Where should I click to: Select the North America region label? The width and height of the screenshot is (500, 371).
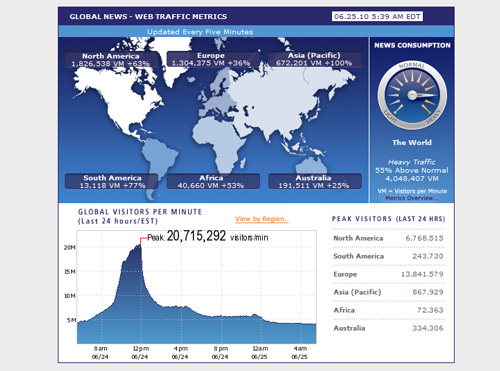click(111, 60)
